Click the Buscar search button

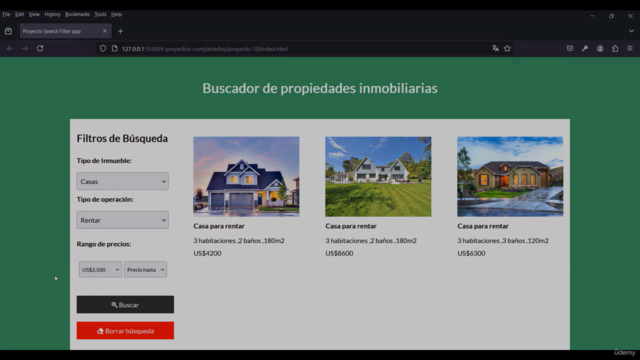point(125,304)
